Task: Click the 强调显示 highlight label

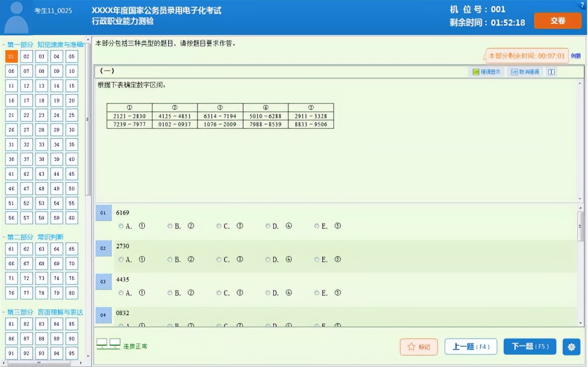Action: point(490,72)
